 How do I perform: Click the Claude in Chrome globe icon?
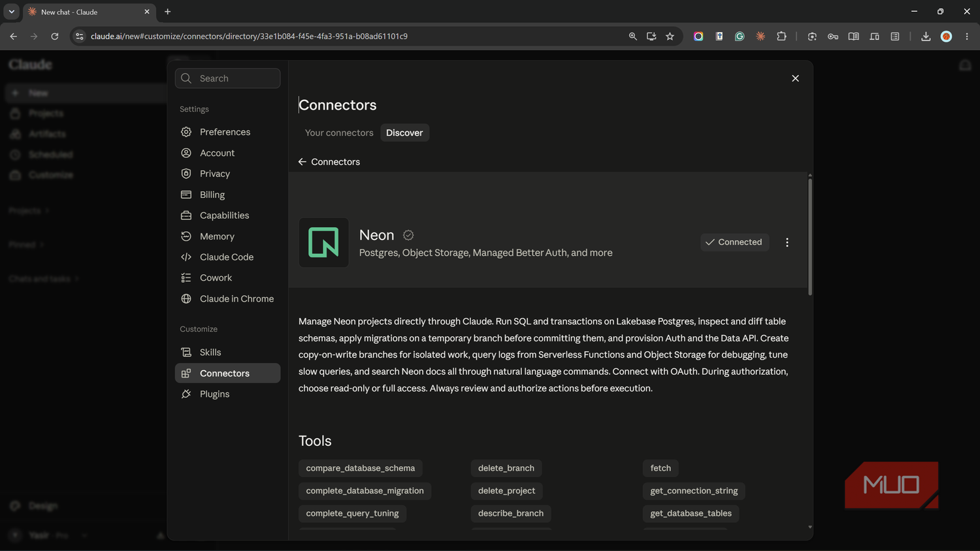[x=186, y=299]
